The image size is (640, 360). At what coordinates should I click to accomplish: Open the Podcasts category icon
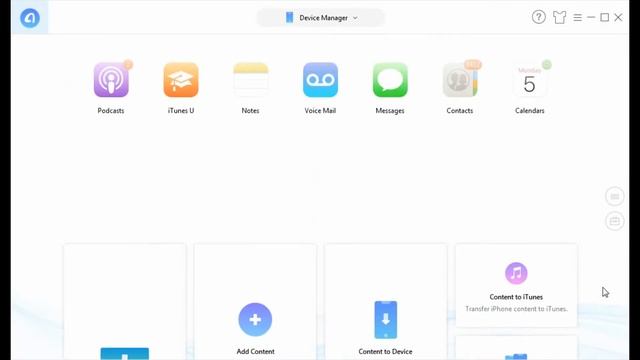(111, 80)
